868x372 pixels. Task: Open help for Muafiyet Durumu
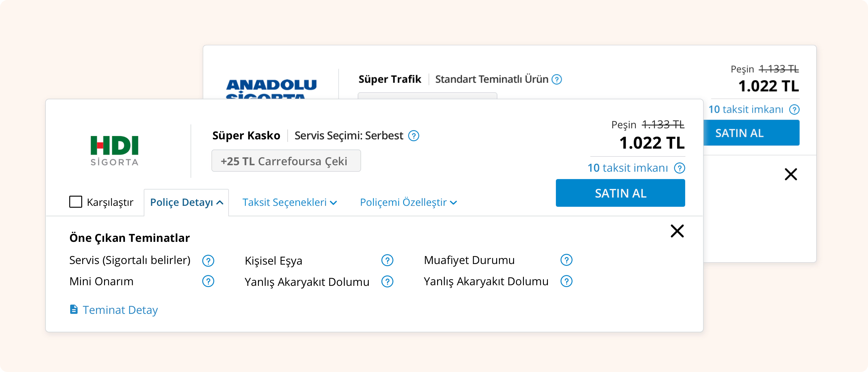pyautogui.click(x=566, y=260)
